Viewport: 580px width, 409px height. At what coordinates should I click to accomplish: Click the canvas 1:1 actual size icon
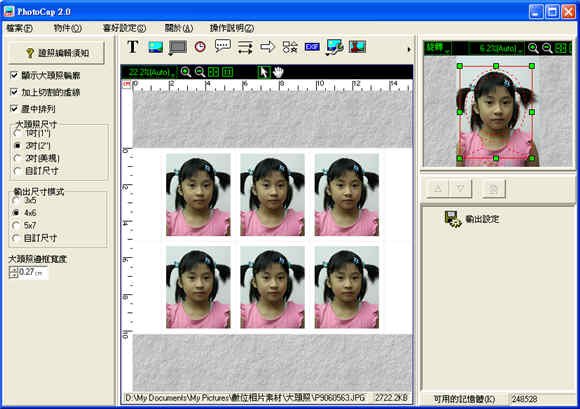(227, 72)
